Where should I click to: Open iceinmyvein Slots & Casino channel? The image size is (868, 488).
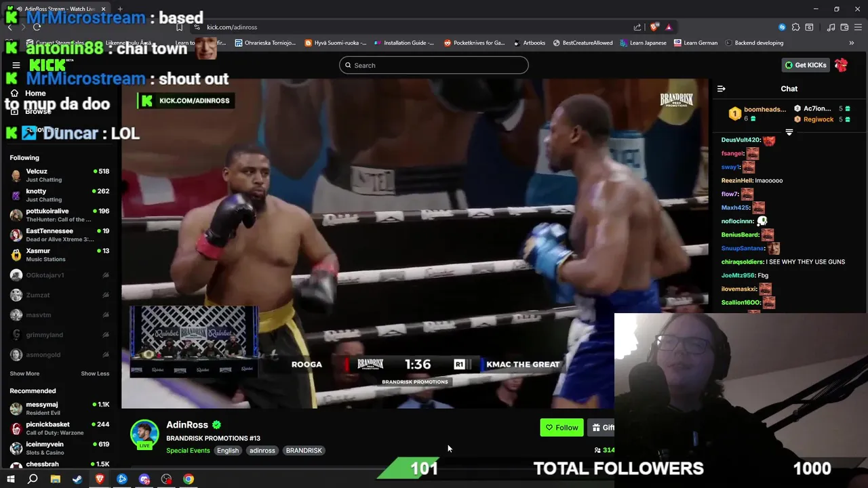point(60,448)
